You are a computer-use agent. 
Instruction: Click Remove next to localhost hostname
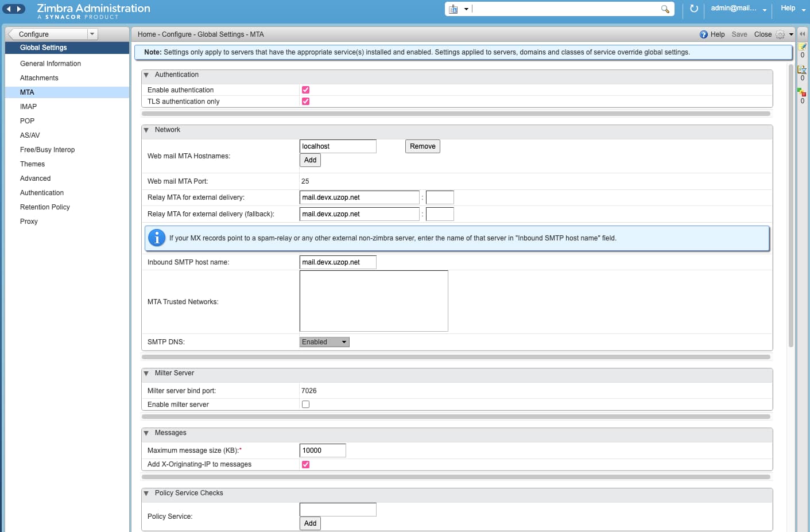click(x=423, y=146)
